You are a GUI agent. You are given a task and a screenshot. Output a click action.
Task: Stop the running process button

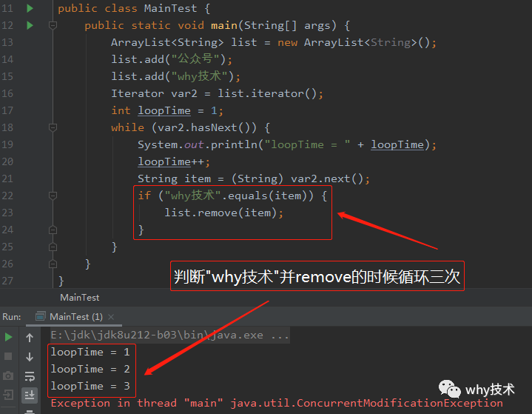8,356
